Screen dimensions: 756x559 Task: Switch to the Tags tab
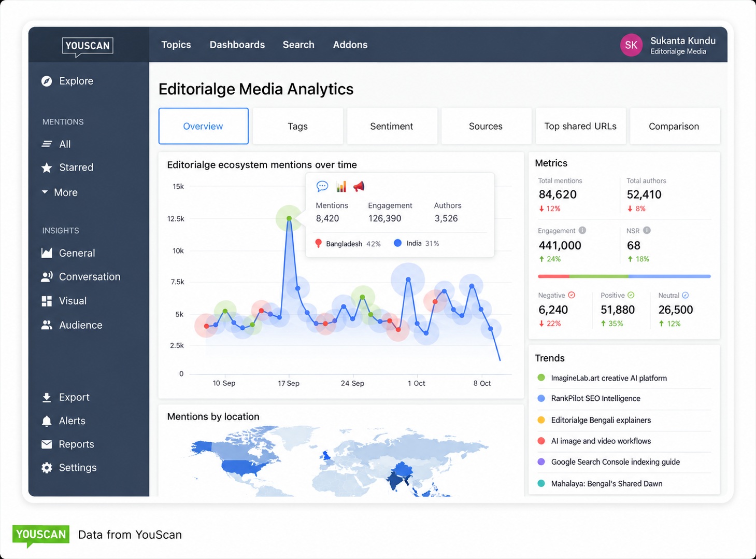[x=297, y=126]
